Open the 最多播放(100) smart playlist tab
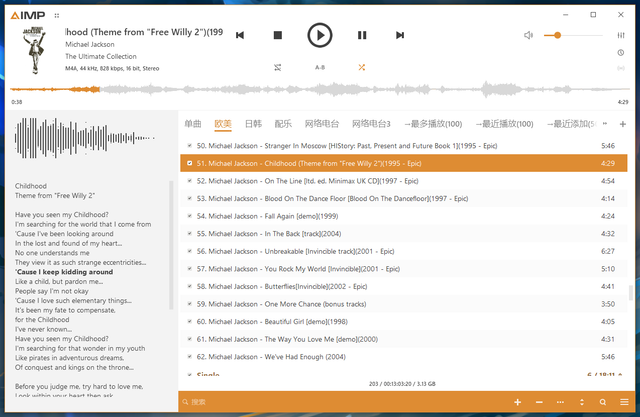Image resolution: width=640 pixels, height=417 pixels. tap(433, 124)
